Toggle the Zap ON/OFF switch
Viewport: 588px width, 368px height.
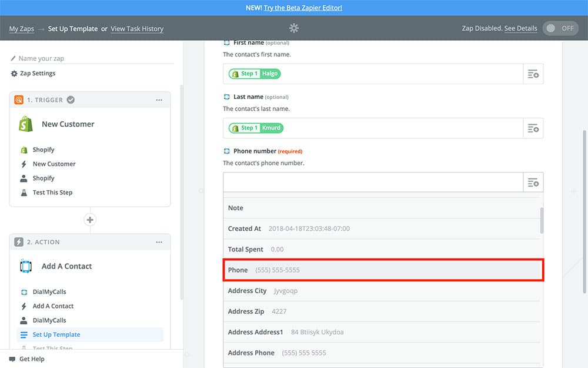(560, 28)
